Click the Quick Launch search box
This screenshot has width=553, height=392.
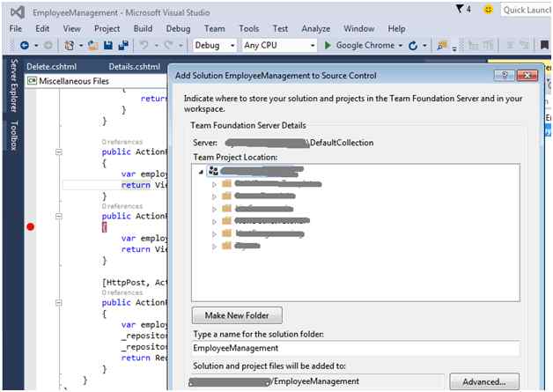527,10
